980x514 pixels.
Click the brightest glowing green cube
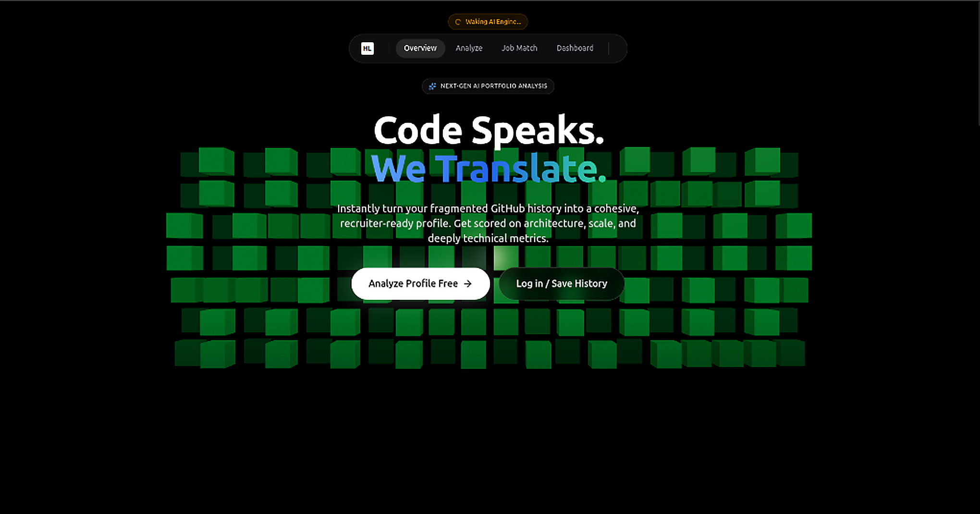coord(506,258)
